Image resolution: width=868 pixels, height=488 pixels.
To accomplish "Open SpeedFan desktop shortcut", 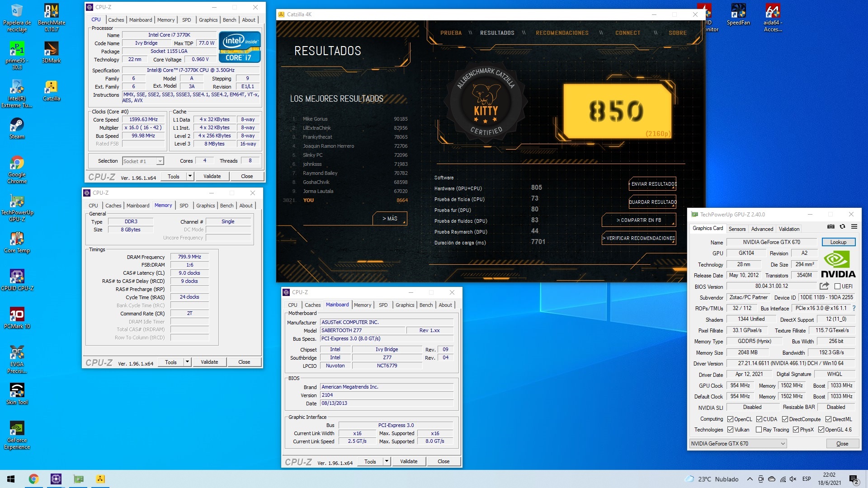I will click(738, 14).
